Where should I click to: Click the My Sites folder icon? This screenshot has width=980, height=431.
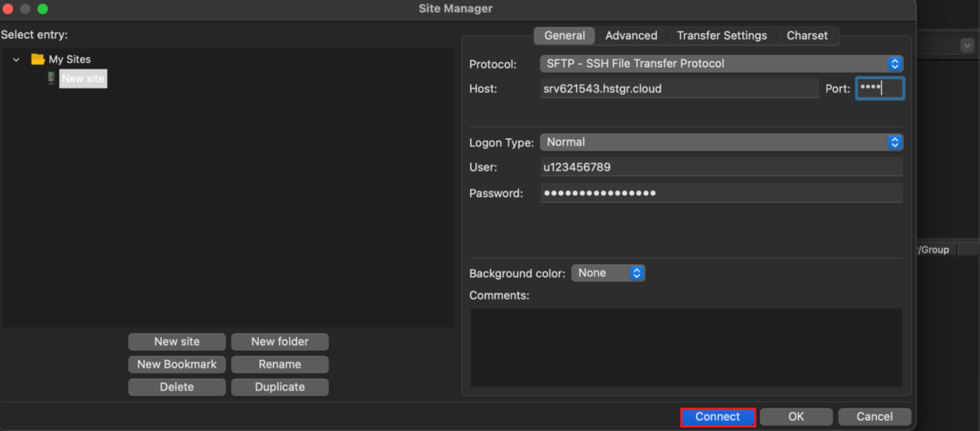37,59
